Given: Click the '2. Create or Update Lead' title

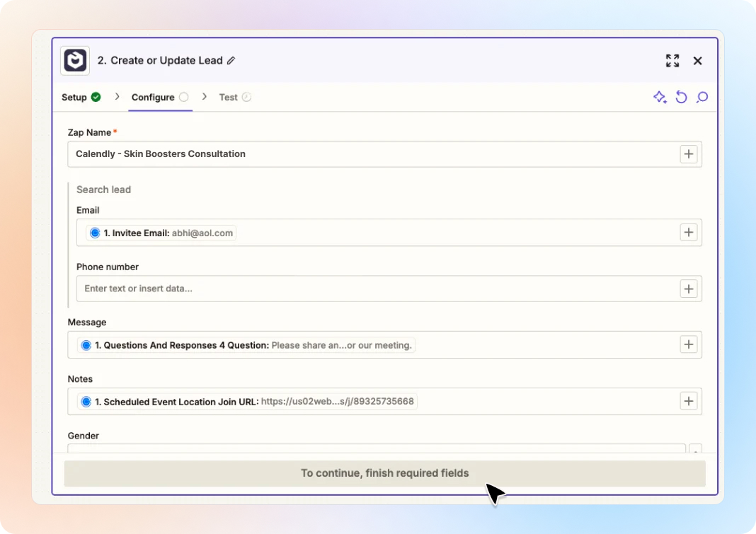Looking at the screenshot, I should coord(159,60).
